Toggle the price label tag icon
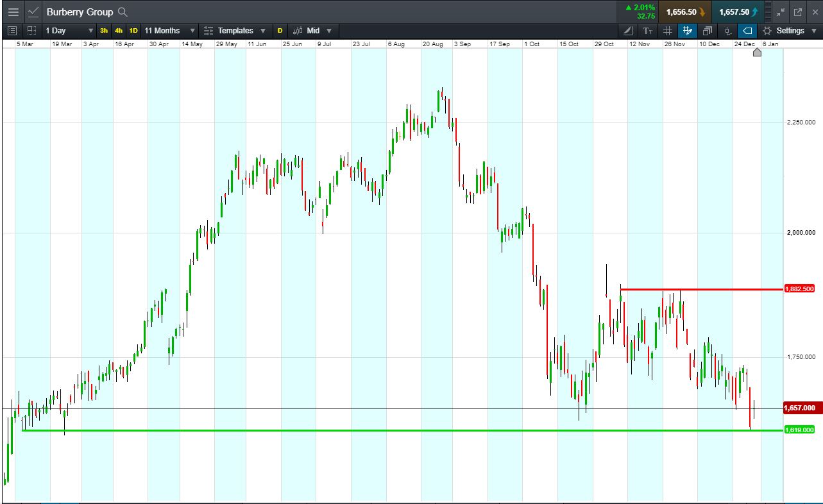 tap(747, 30)
